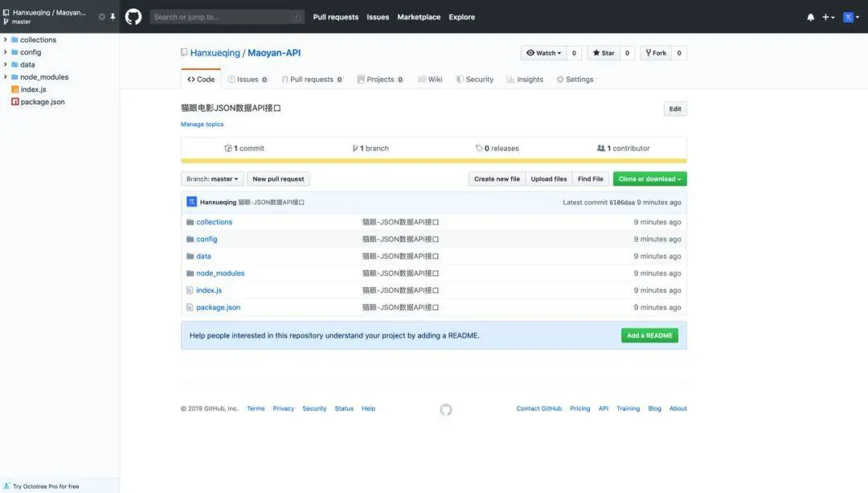The width and height of the screenshot is (868, 493).
Task: Click Find File button
Action: click(x=590, y=179)
